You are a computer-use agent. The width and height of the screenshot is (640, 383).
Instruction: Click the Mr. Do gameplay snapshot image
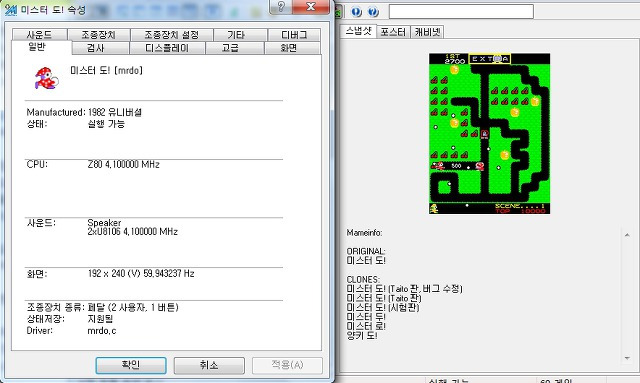click(x=489, y=134)
